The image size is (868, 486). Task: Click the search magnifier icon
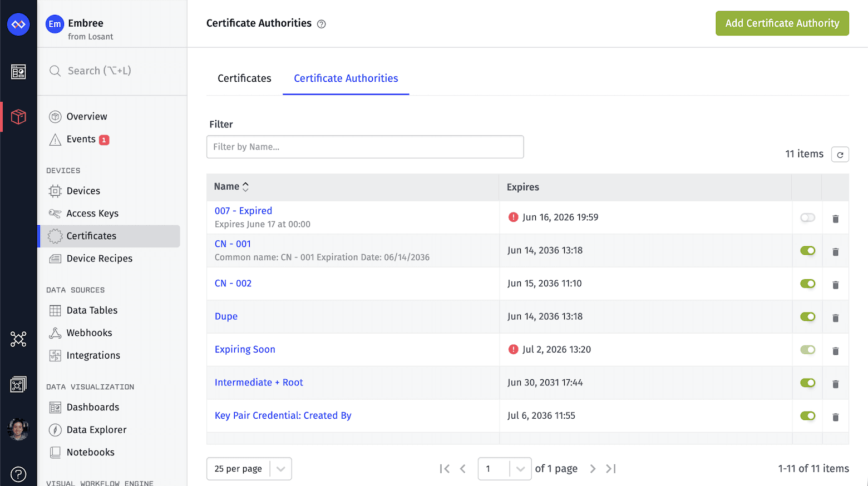(55, 71)
